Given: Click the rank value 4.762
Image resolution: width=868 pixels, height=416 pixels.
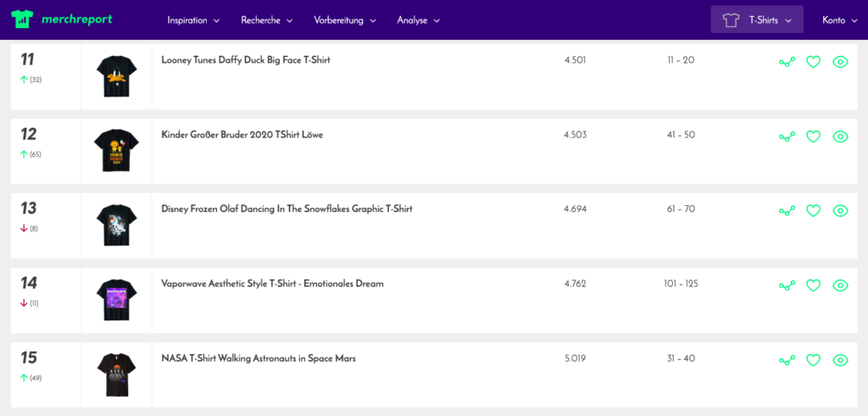Looking at the screenshot, I should click(576, 284).
